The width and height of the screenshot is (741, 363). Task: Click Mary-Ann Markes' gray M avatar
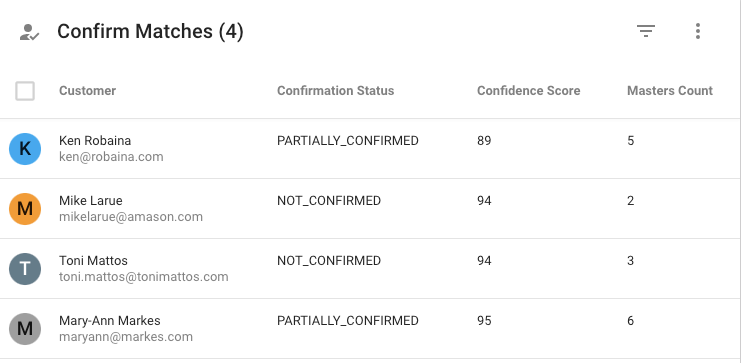point(25,328)
